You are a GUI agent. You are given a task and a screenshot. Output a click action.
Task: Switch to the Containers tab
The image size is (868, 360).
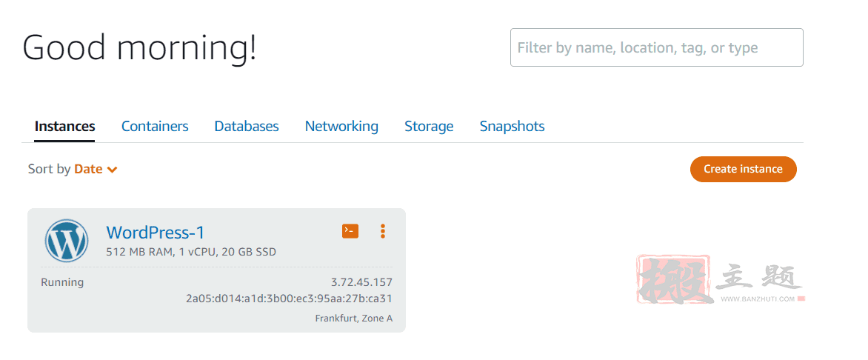[x=155, y=126]
